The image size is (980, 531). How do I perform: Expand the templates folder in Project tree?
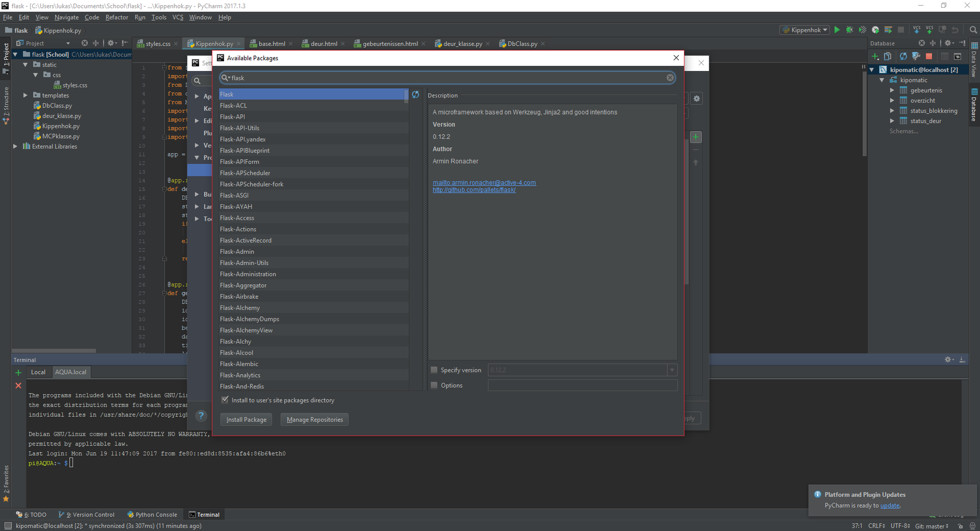click(x=25, y=95)
